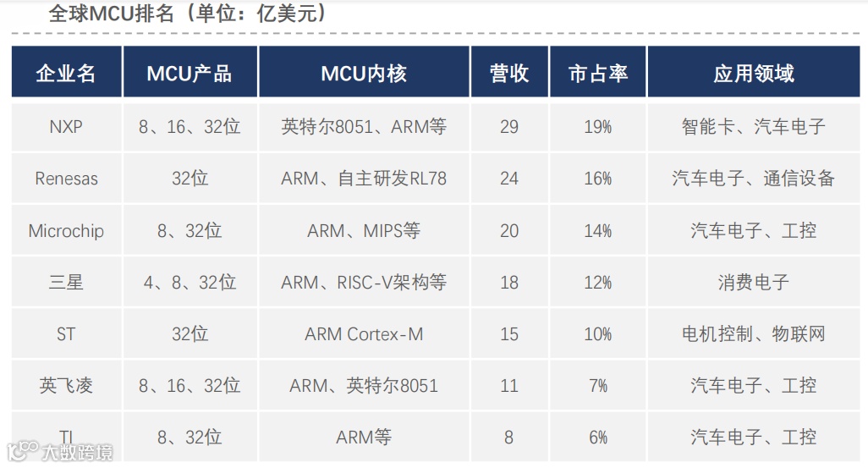Select the cell ARM、自主研发RL78
Viewport: 868px width, 468px height.
365,179
